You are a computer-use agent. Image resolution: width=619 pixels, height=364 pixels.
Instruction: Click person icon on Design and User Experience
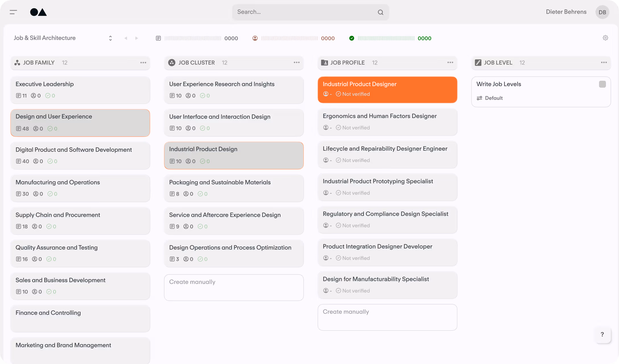tap(36, 129)
